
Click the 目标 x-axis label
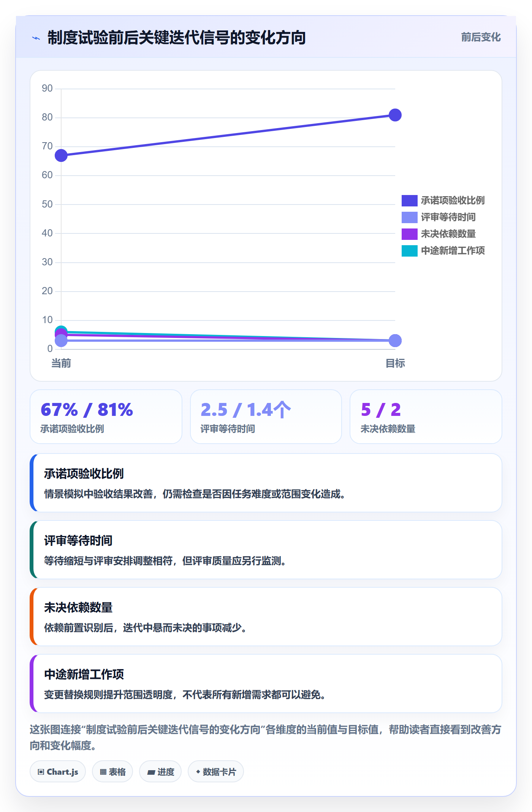(395, 363)
